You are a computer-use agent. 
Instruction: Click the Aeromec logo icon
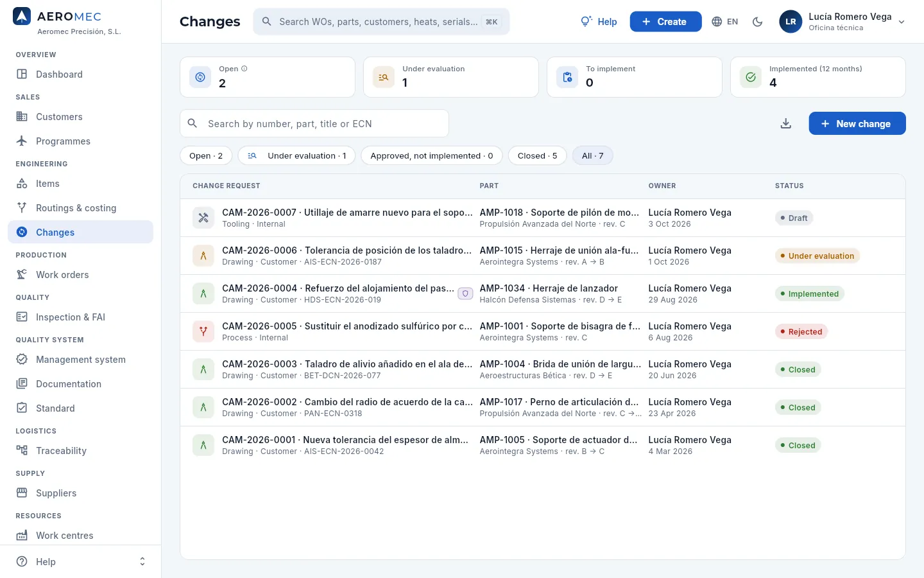point(22,16)
